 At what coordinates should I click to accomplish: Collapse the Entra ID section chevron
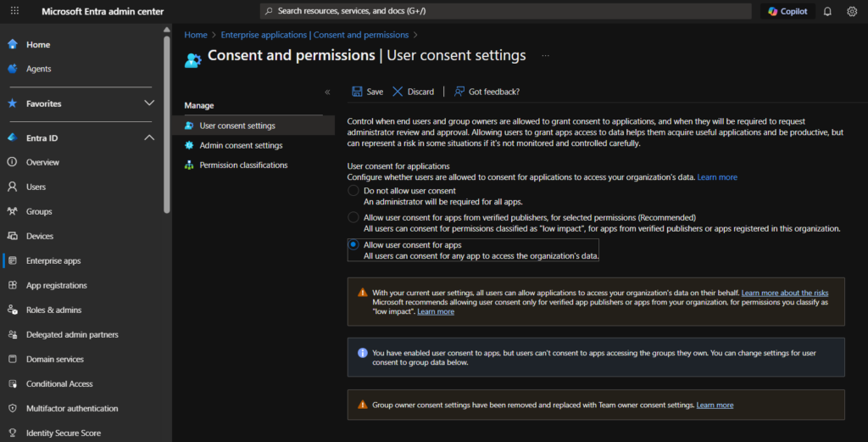click(x=149, y=138)
